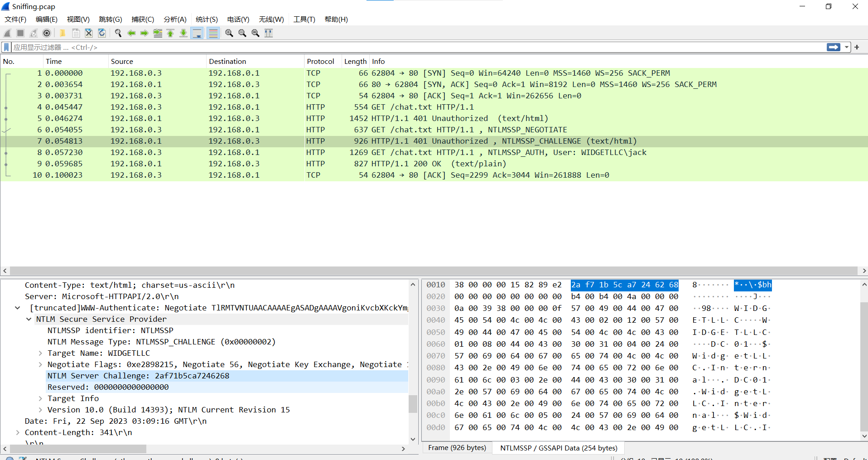Toggle auto-scroll during live capture
868x460 pixels.
tap(197, 33)
